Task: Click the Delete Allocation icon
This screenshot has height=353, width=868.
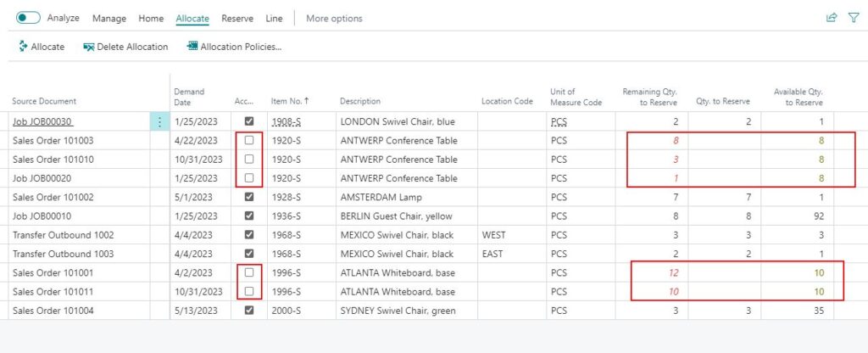Action: pyautogui.click(x=88, y=48)
